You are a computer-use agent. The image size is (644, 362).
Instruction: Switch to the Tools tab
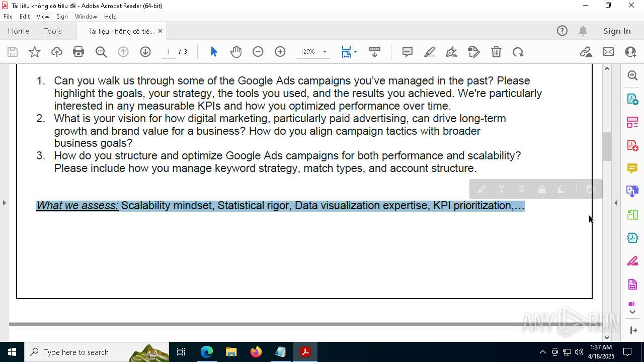(x=53, y=31)
